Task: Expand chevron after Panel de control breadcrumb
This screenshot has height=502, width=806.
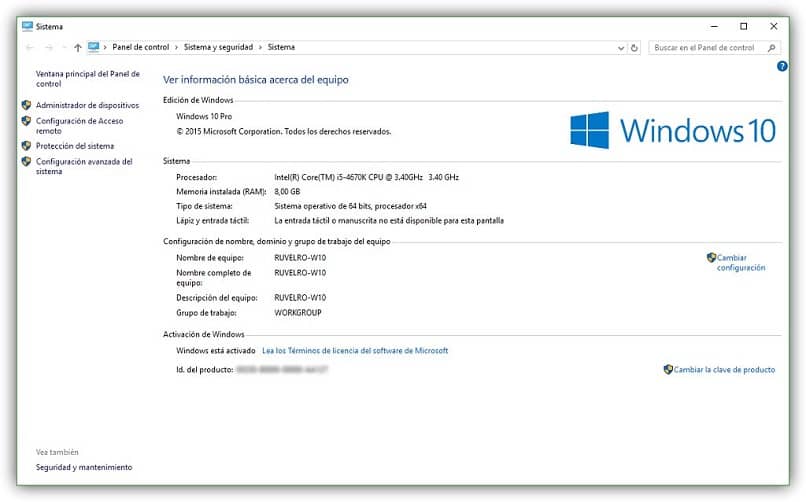Action: [x=176, y=47]
